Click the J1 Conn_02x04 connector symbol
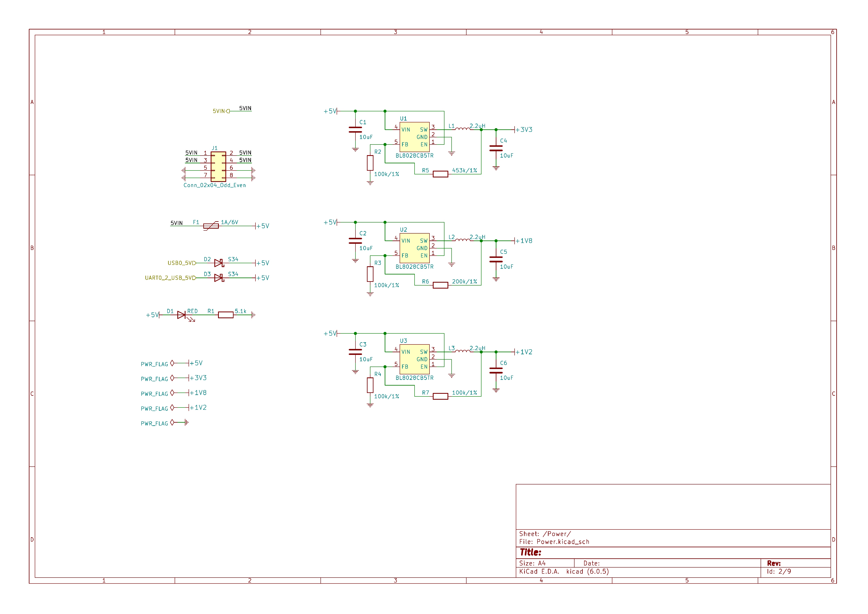 click(x=218, y=166)
